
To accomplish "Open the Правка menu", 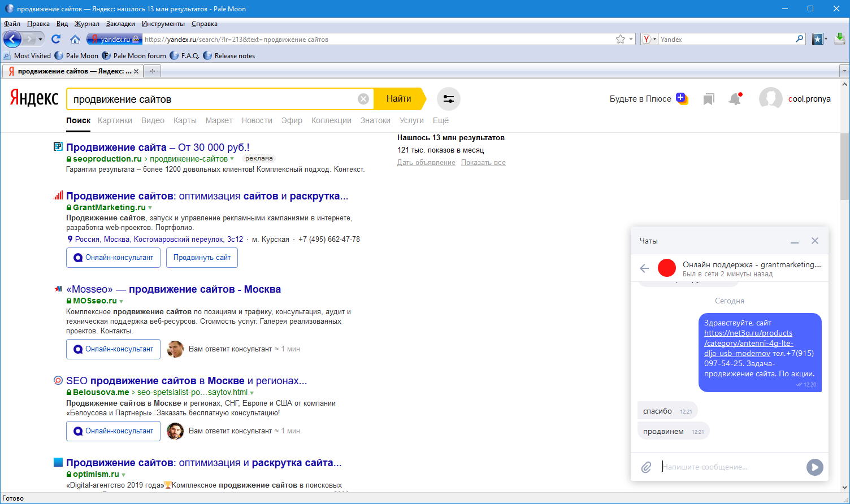I will (38, 24).
